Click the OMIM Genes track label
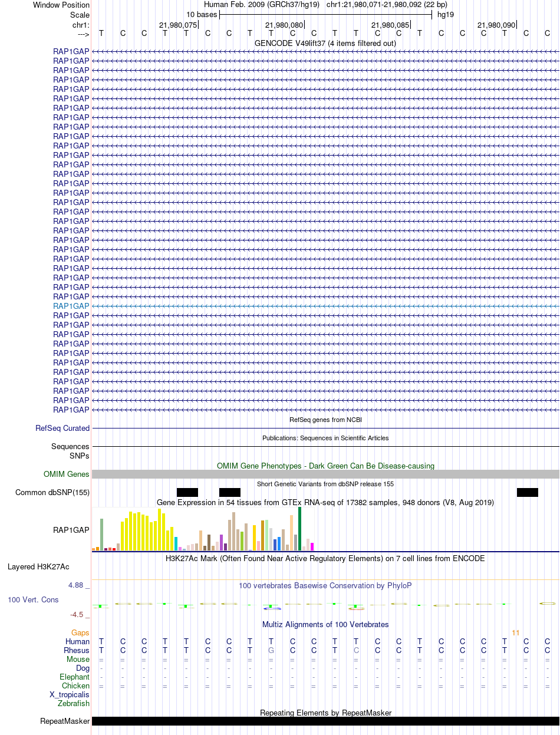This screenshot has height=735, width=560. pyautogui.click(x=67, y=474)
